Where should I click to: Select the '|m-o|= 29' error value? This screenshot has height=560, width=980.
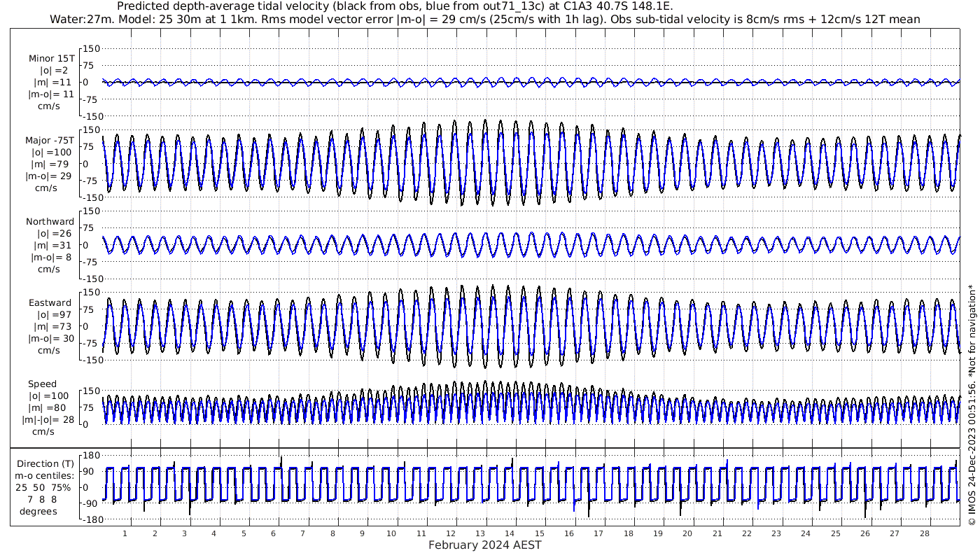[48, 176]
